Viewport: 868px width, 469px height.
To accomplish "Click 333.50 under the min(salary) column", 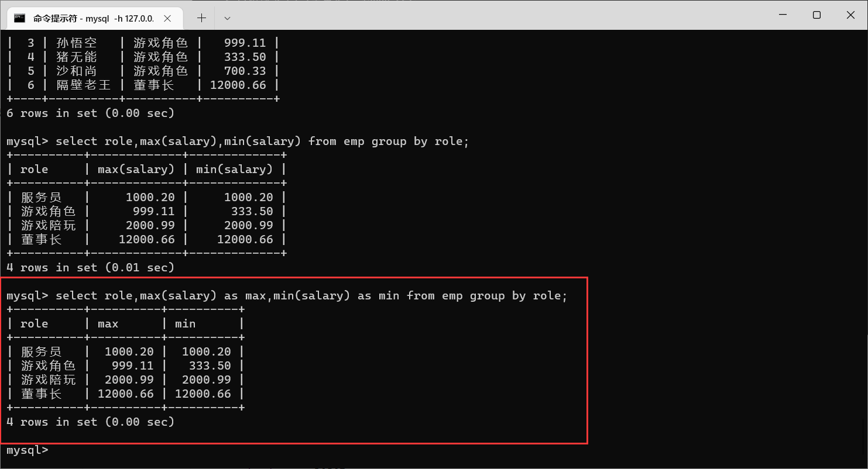I will [252, 211].
